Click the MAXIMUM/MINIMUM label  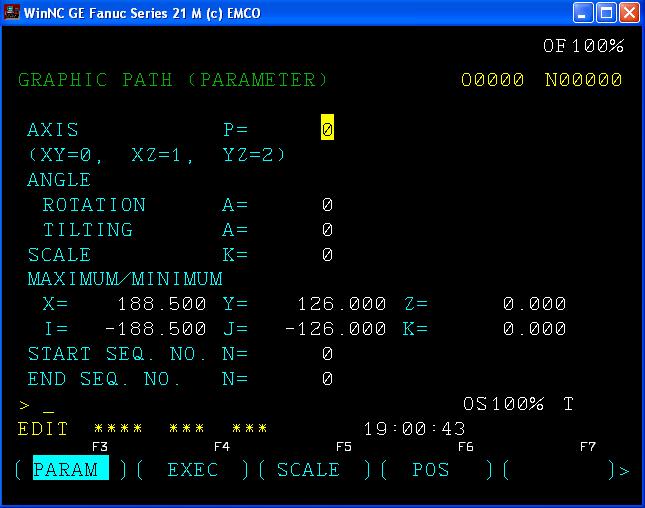point(125,279)
